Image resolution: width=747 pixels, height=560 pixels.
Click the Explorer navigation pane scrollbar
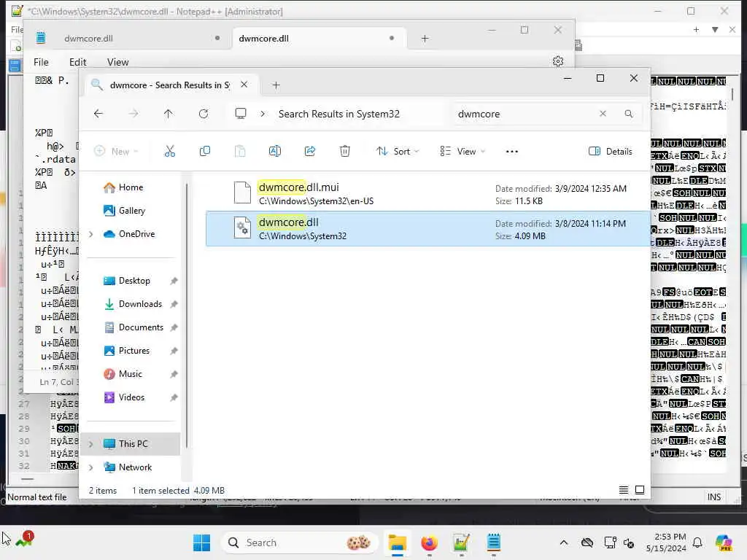tap(187, 316)
